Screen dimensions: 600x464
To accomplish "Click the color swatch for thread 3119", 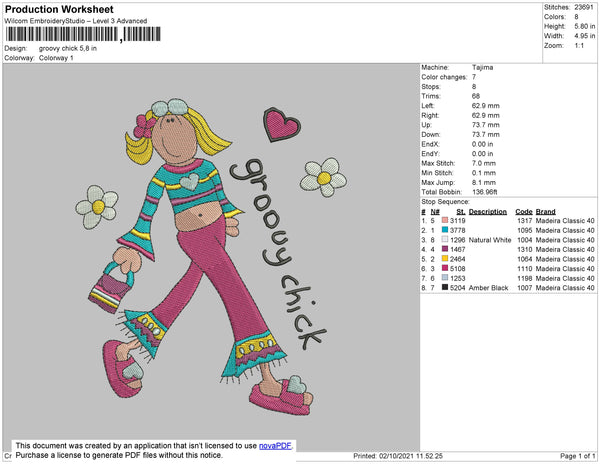I will (x=445, y=220).
